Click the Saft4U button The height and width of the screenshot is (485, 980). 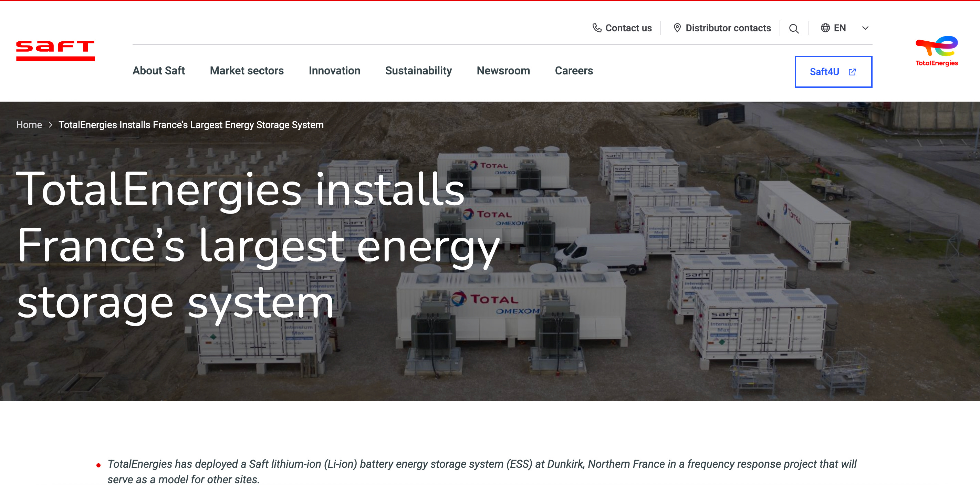(x=824, y=72)
